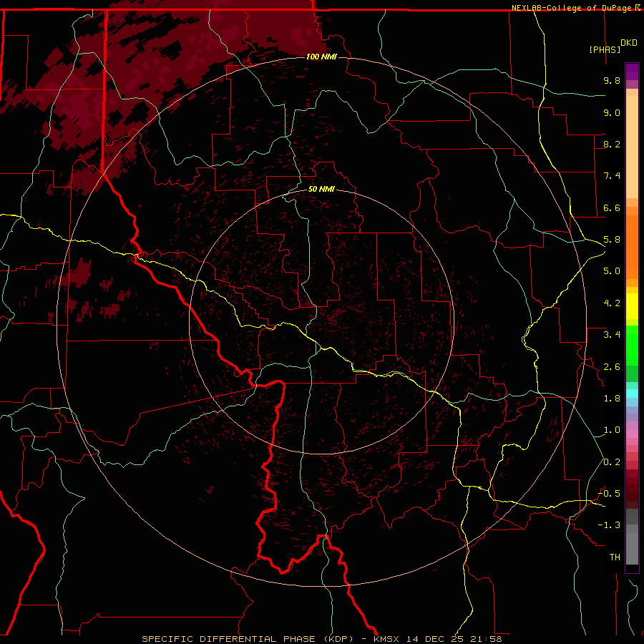Click the 50 NMI range ring label
The height and width of the screenshot is (644, 644).
(x=321, y=189)
